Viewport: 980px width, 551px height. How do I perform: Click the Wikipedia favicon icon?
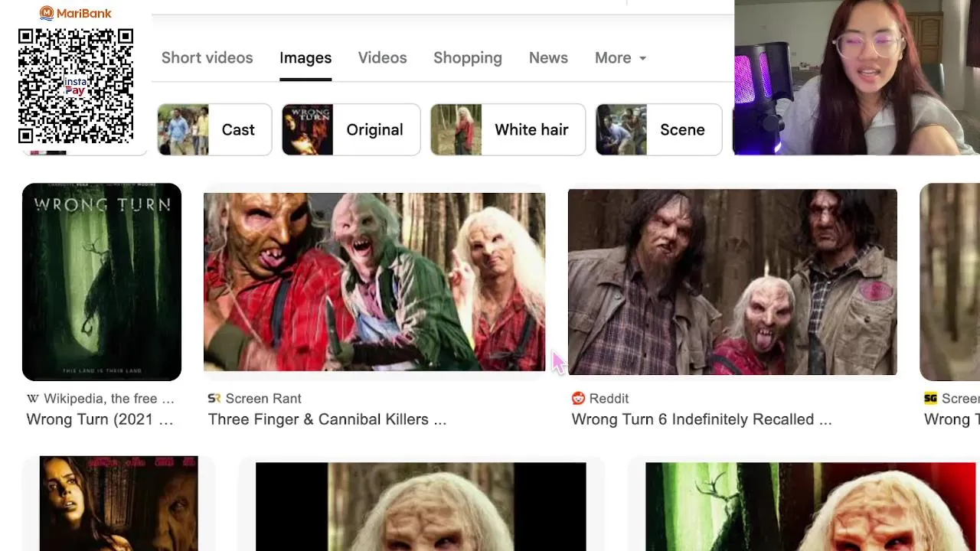[x=33, y=399]
